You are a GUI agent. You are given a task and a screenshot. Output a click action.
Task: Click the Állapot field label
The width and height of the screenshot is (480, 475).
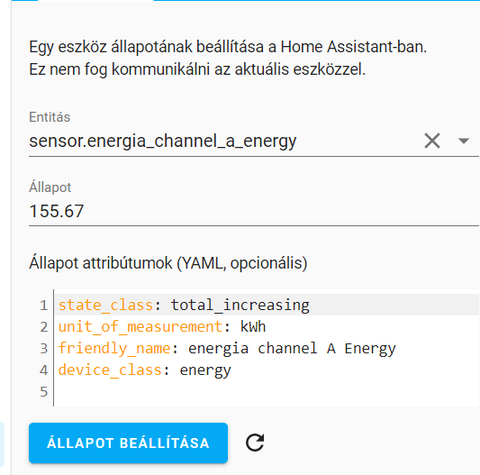click(50, 187)
